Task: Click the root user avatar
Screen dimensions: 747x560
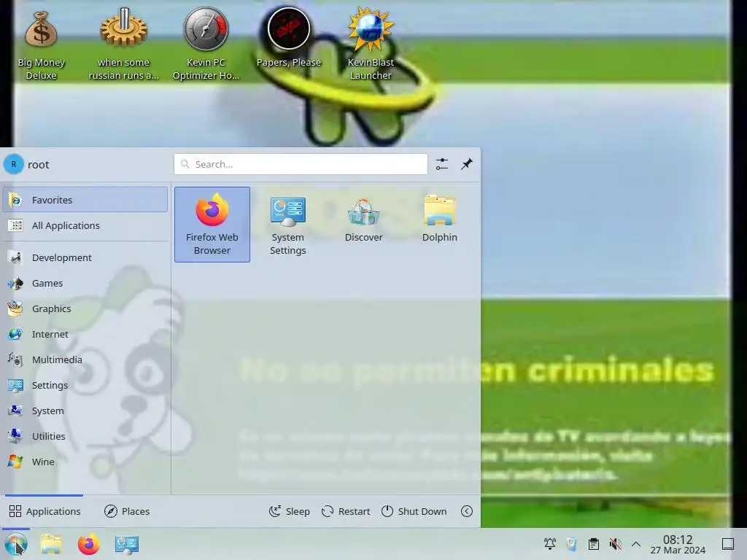Action: (x=14, y=164)
